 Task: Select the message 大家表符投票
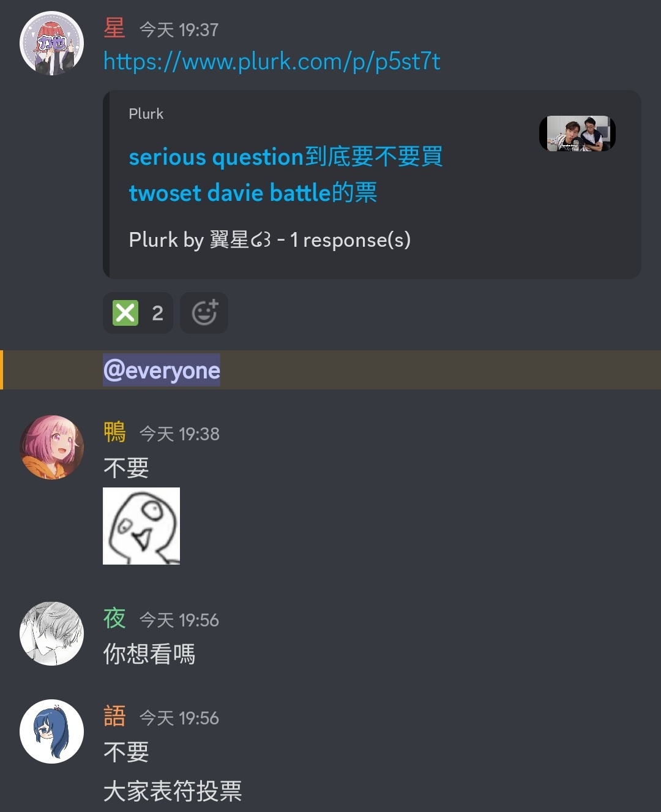(173, 791)
